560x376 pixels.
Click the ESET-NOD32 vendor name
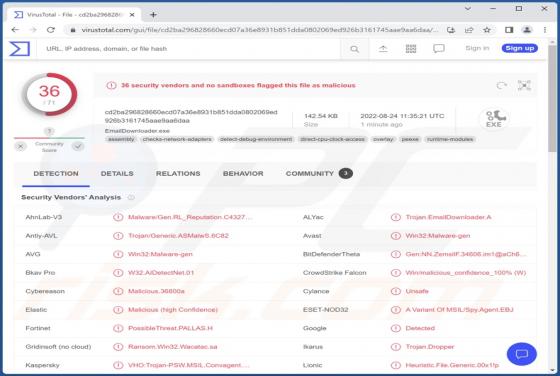click(325, 310)
